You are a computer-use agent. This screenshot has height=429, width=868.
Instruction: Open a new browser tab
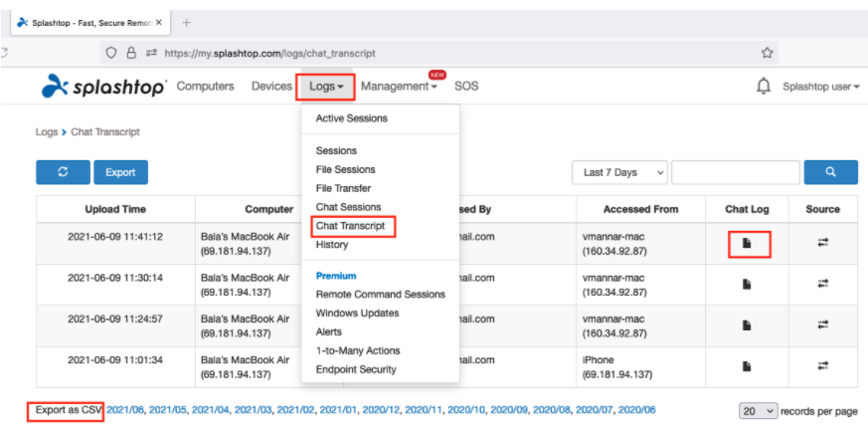click(187, 23)
